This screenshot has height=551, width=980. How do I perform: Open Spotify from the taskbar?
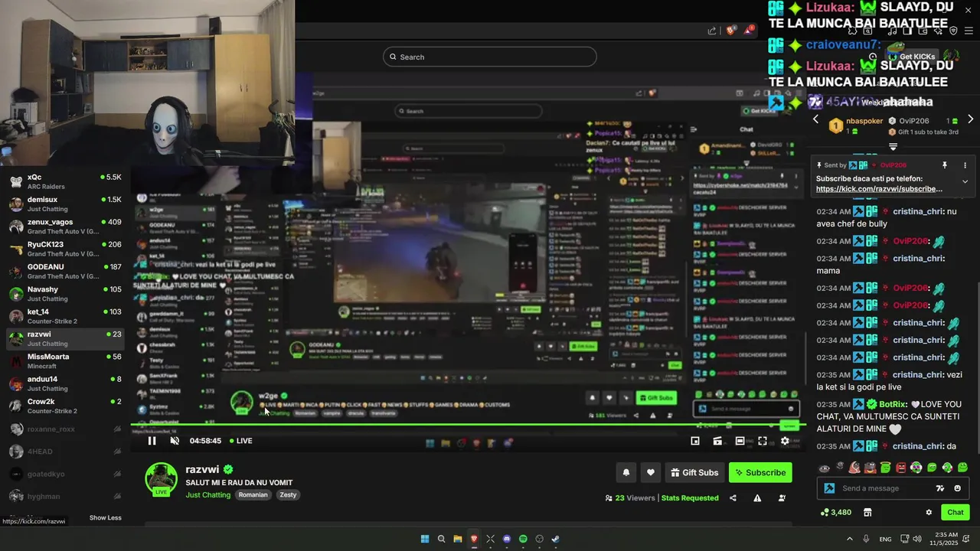pyautogui.click(x=523, y=539)
